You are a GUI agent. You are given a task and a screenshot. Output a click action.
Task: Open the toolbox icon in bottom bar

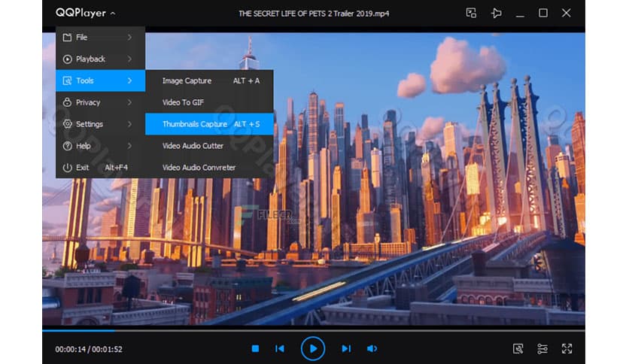pyautogui.click(x=518, y=349)
